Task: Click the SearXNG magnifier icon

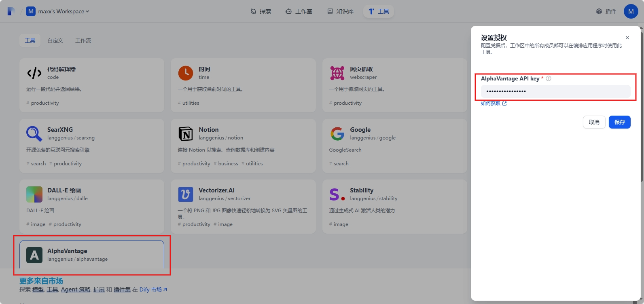Action: click(x=34, y=134)
